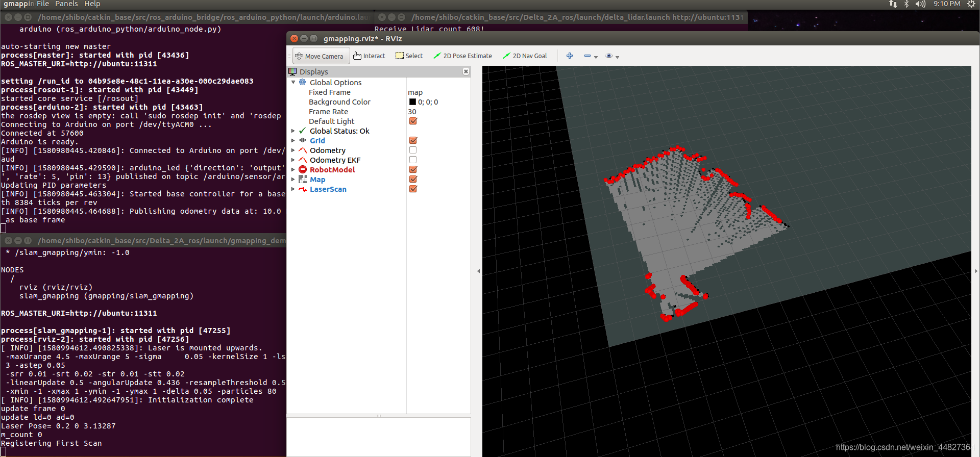980x457 pixels.
Task: Select the Frame Rate row label
Action: pos(328,112)
